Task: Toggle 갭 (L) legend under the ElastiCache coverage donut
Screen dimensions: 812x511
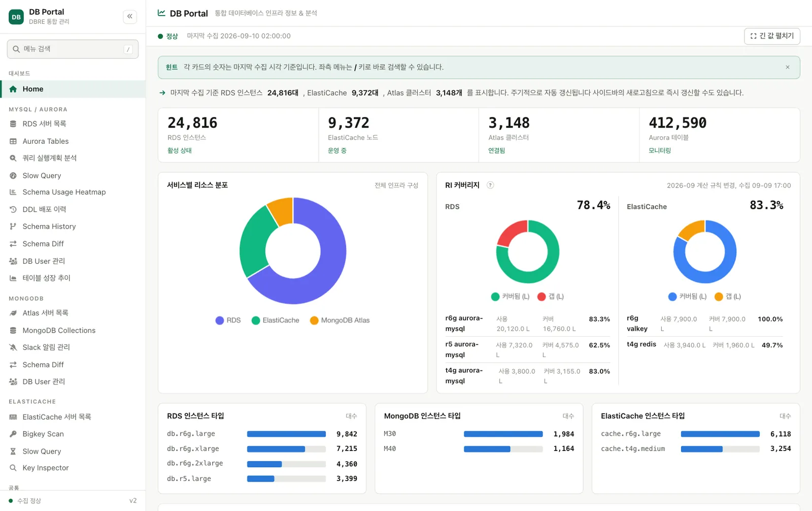Action: click(x=728, y=296)
